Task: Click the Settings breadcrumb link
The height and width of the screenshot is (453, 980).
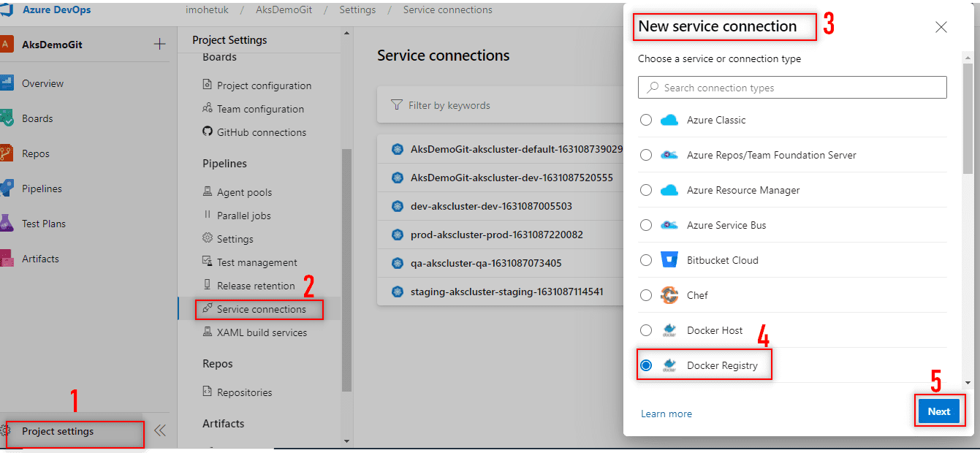Action: (x=357, y=10)
